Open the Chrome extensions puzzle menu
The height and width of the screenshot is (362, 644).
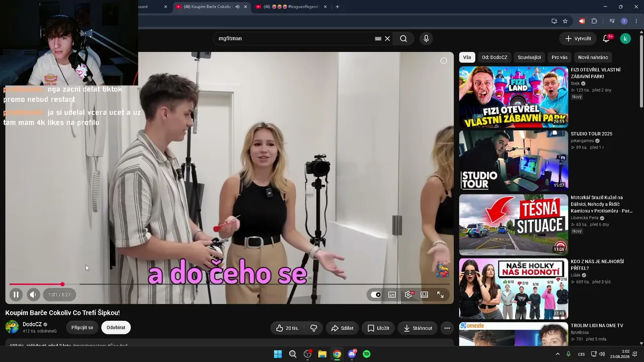coord(594,21)
